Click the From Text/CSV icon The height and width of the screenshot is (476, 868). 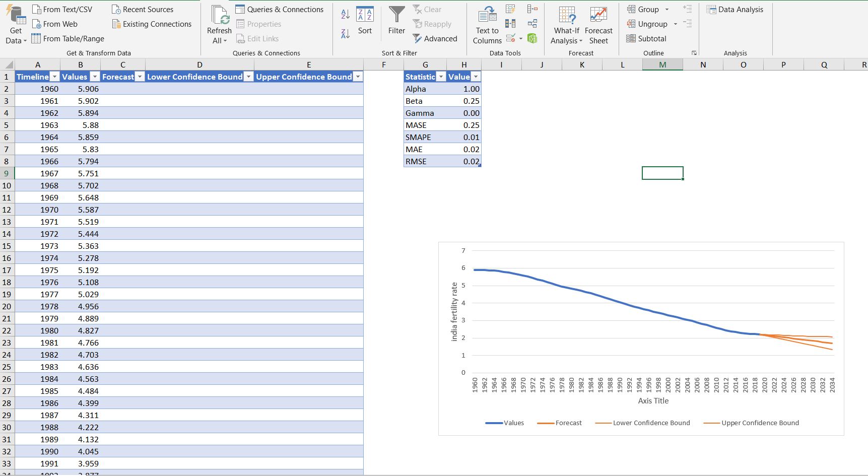[62, 9]
